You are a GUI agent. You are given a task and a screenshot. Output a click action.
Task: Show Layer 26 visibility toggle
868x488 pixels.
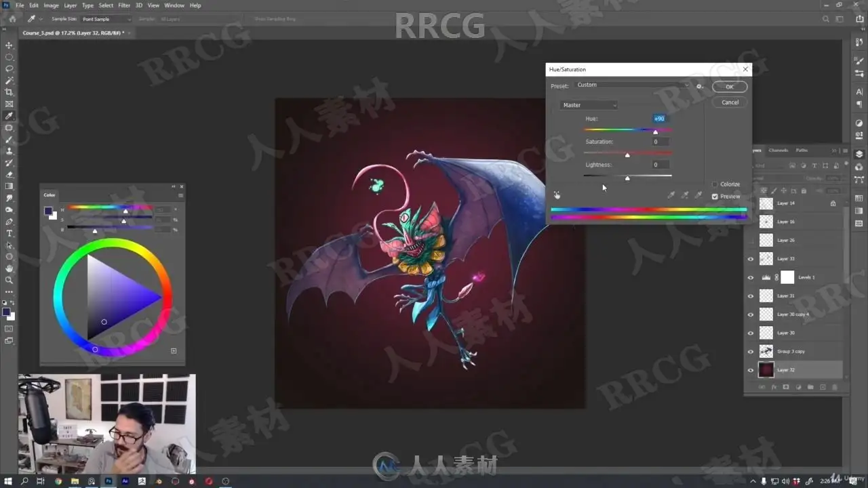click(750, 241)
